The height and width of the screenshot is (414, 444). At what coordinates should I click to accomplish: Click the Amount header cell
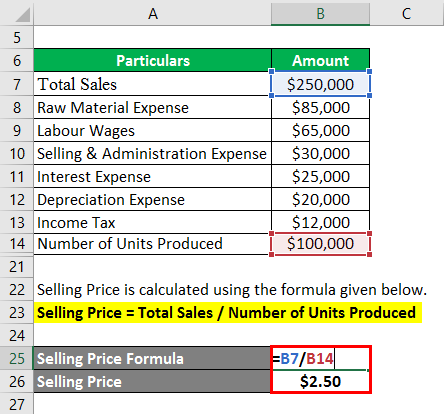(320, 60)
